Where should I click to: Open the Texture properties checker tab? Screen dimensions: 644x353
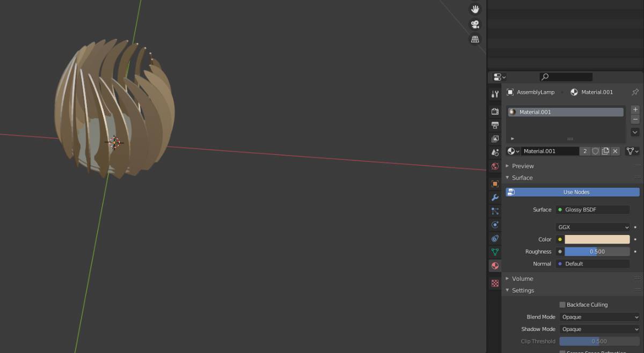pyautogui.click(x=495, y=283)
